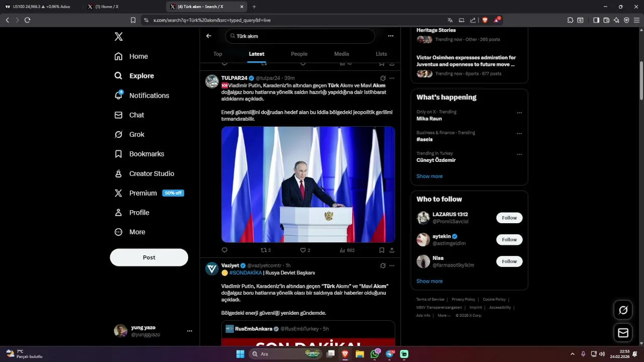Click #SONDAKİKA hashtag link

pyautogui.click(x=246, y=273)
